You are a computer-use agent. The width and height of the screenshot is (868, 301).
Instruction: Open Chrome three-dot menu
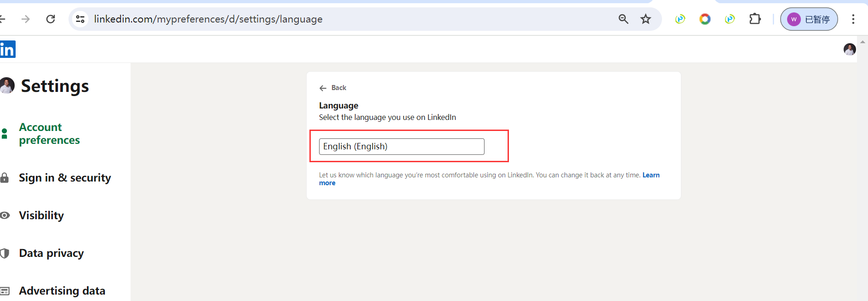tap(853, 19)
